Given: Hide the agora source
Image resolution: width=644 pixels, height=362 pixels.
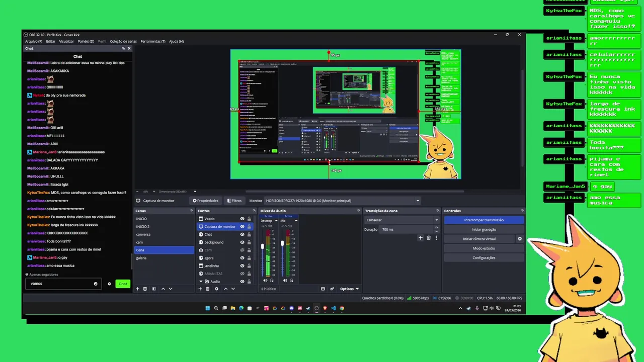Looking at the screenshot, I should tap(242, 258).
